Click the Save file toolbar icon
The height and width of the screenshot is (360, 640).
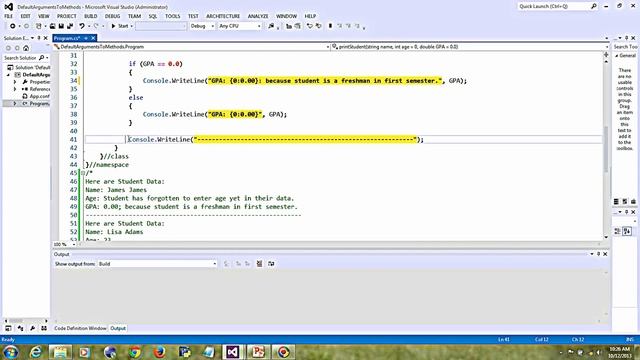coord(61,26)
